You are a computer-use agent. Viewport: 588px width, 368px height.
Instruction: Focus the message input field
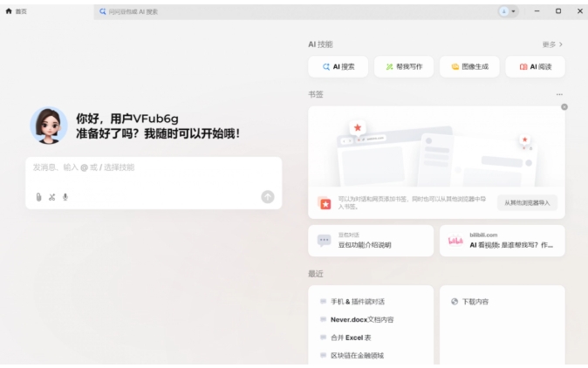coord(153,167)
